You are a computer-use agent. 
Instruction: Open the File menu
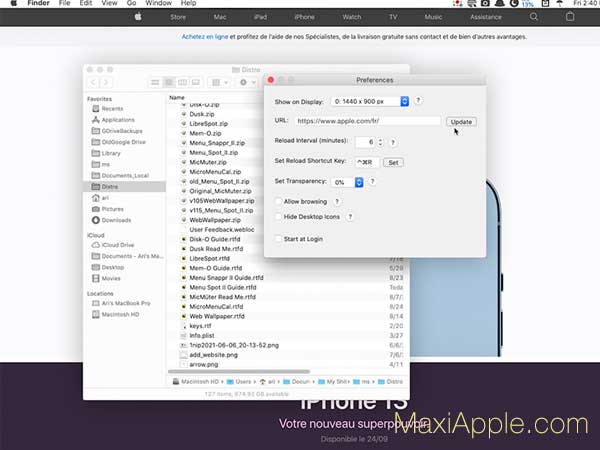(64, 3)
